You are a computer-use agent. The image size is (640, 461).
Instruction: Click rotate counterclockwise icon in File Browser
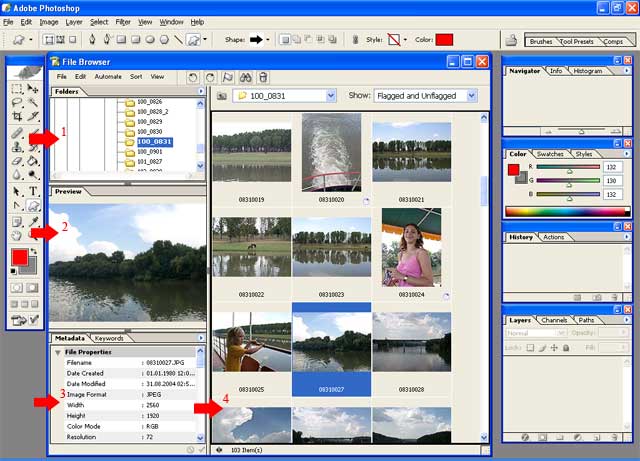(x=193, y=78)
